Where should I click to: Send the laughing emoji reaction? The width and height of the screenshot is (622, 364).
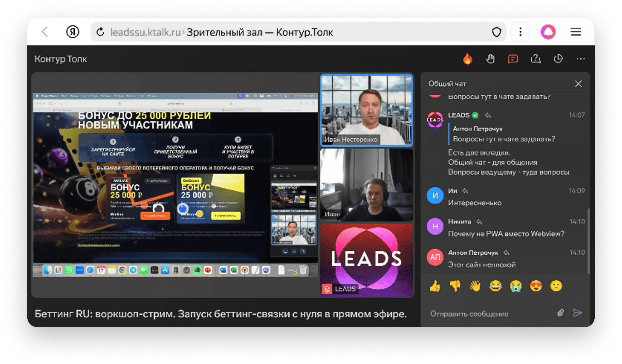pyautogui.click(x=496, y=286)
